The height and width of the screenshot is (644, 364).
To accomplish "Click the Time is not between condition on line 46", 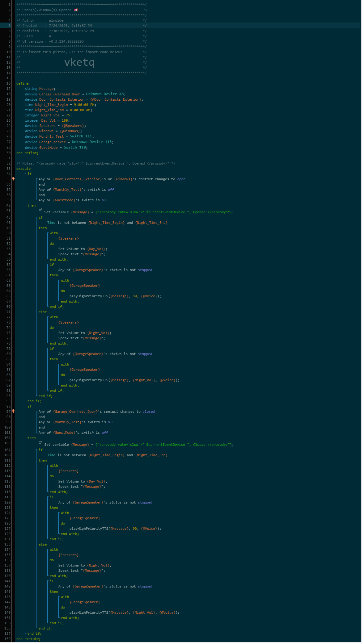I will click(107, 223).
